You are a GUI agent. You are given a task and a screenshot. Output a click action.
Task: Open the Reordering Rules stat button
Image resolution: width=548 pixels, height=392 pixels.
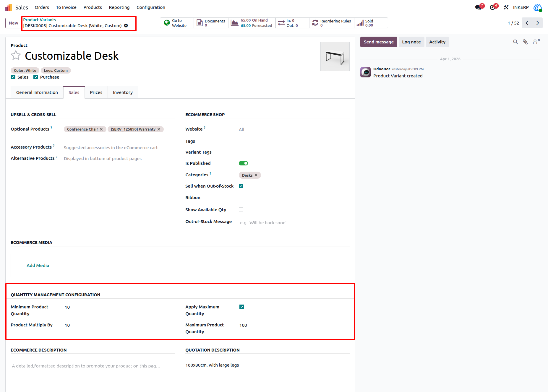(x=332, y=23)
